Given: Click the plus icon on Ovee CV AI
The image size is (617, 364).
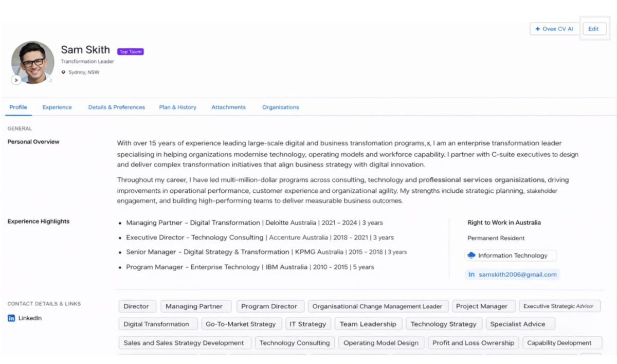Looking at the screenshot, I should [538, 29].
